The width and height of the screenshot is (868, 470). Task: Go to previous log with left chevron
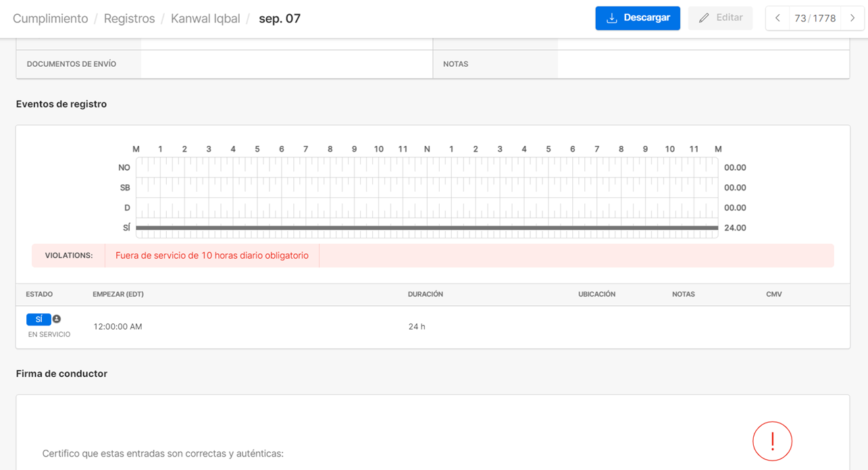pos(777,18)
